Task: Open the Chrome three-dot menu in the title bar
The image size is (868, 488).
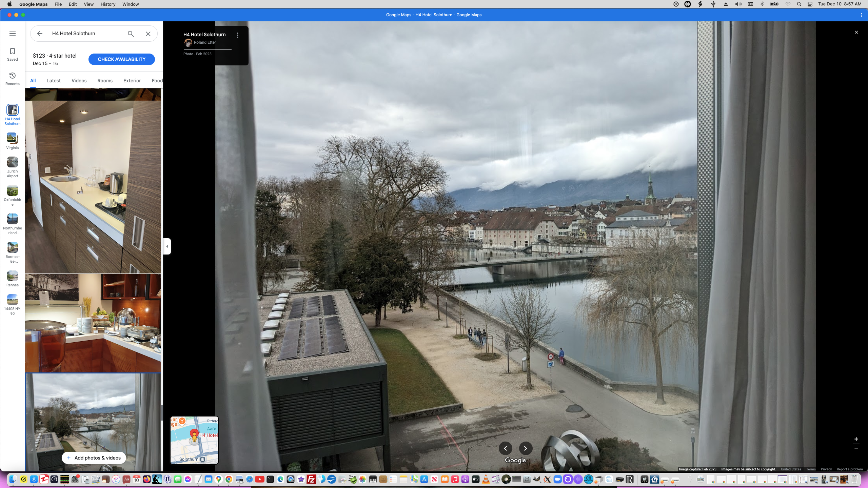Action: pos(862,15)
